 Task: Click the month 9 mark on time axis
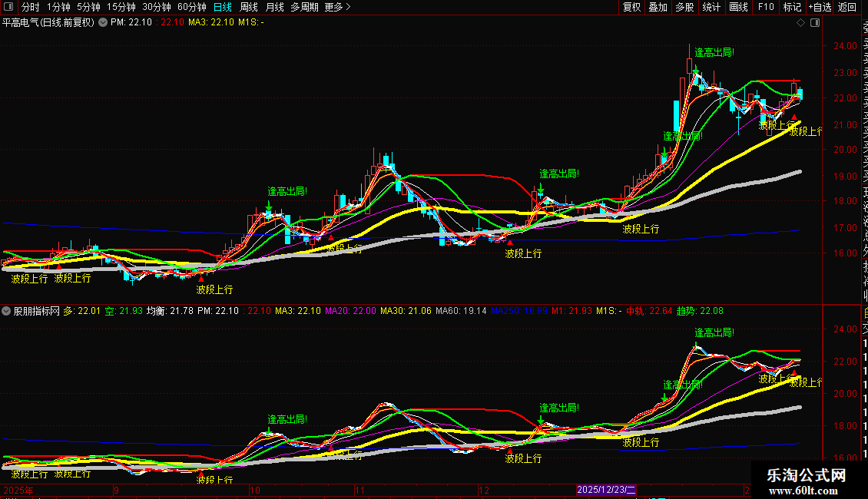(116, 490)
